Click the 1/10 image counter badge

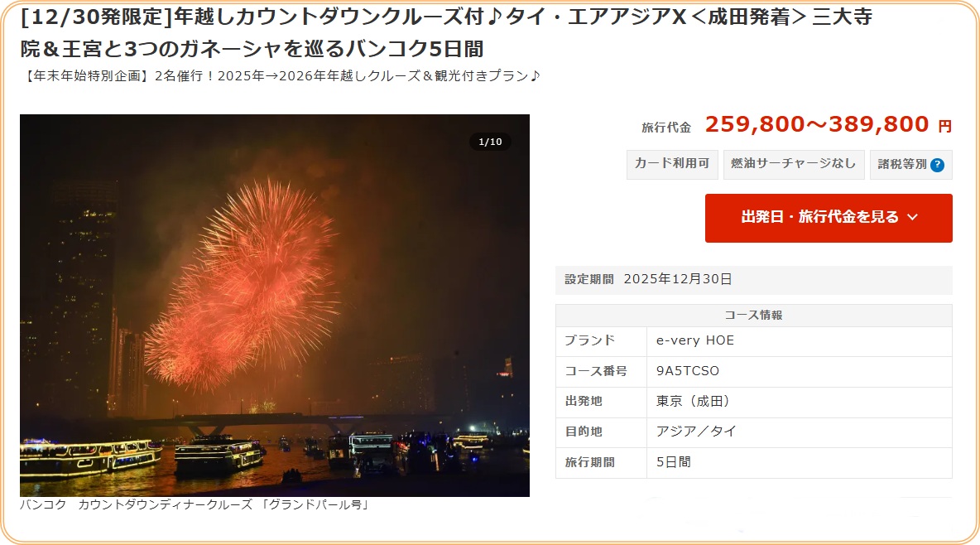[490, 142]
